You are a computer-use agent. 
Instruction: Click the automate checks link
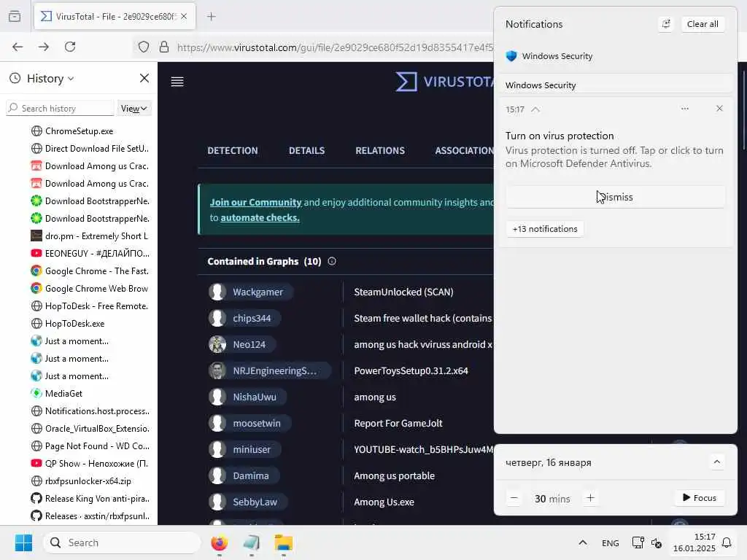[x=260, y=217]
